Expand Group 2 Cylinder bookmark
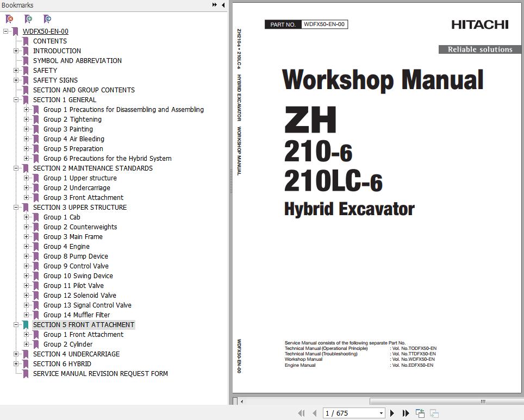 [x=26, y=344]
